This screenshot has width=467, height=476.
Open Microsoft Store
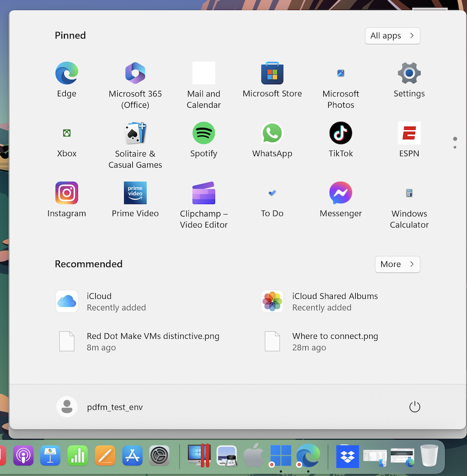point(272,80)
